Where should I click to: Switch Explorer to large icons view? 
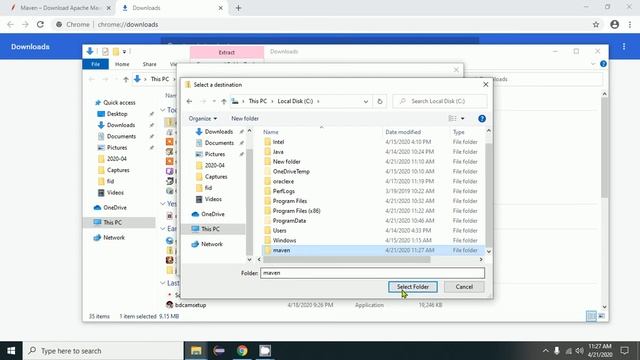pos(601,316)
